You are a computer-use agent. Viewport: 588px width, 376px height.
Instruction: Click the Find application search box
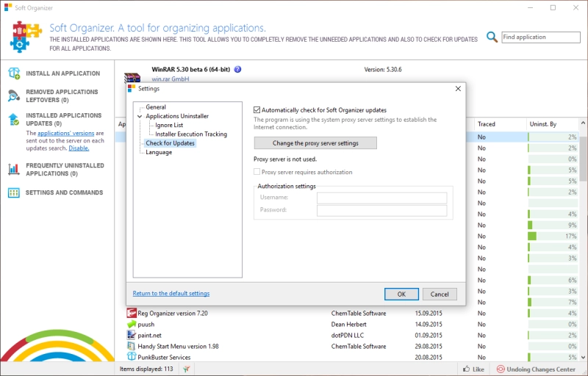pos(541,37)
